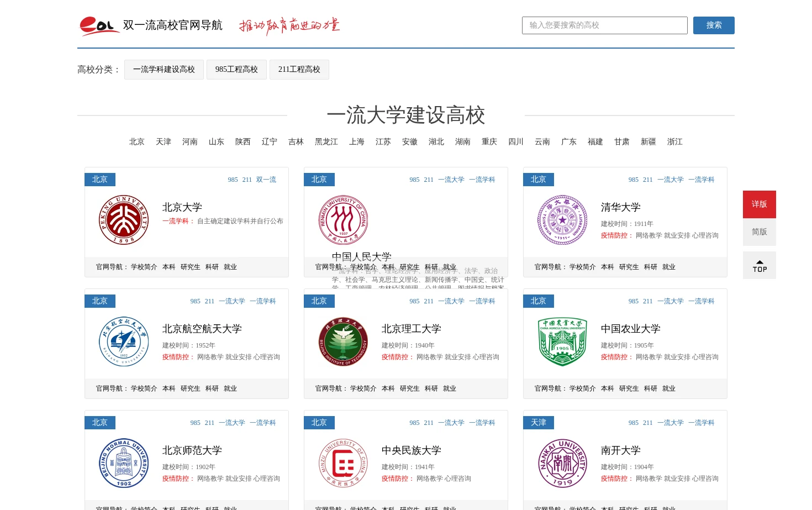Click 研究生 in 清华大学 card
The height and width of the screenshot is (510, 812).
tap(629, 267)
